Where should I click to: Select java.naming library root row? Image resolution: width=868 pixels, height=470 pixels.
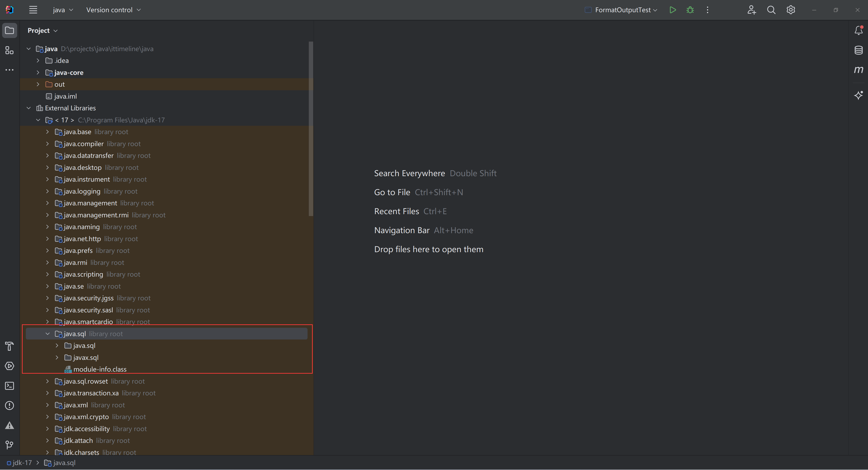pos(166,227)
